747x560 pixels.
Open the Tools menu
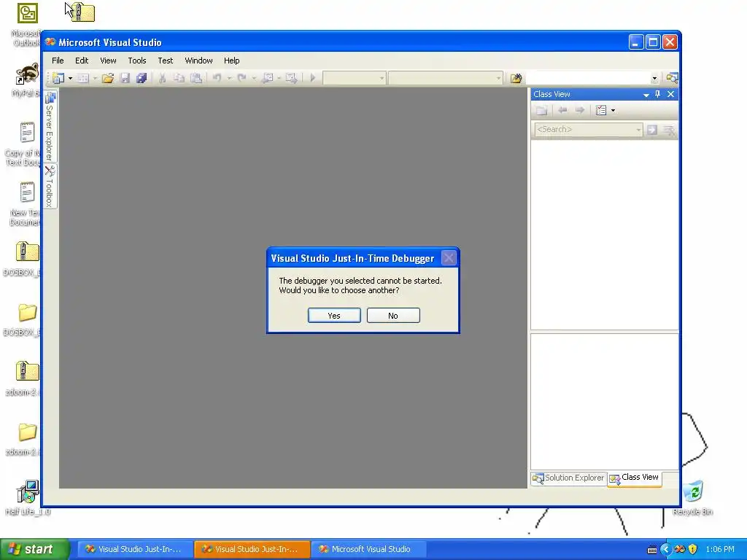click(136, 61)
